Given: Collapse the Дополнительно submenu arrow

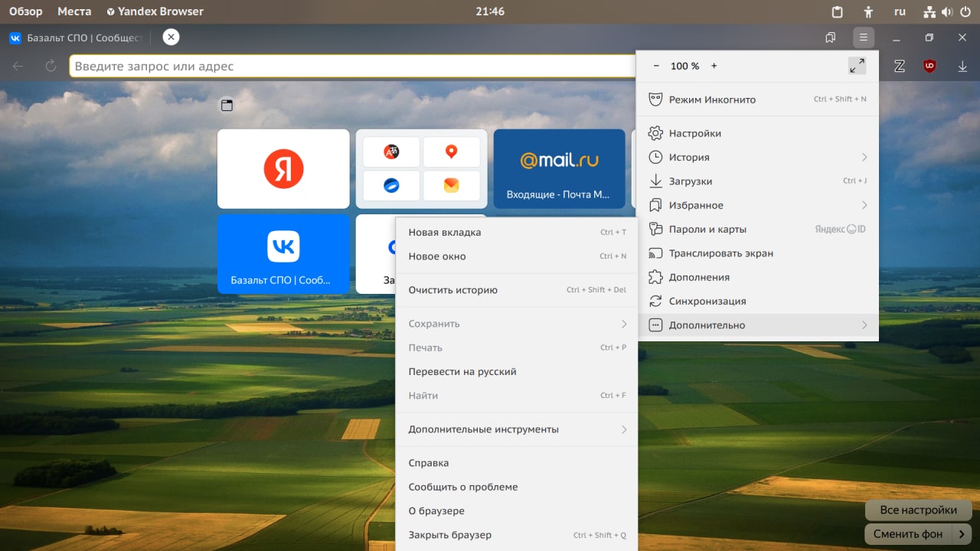Looking at the screenshot, I should click(x=864, y=325).
